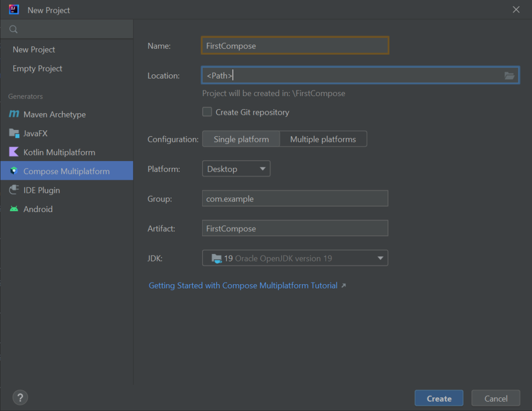Open Getting Started with Compose Multiplatform Tutorial
The height and width of the screenshot is (411, 532).
pyautogui.click(x=243, y=286)
